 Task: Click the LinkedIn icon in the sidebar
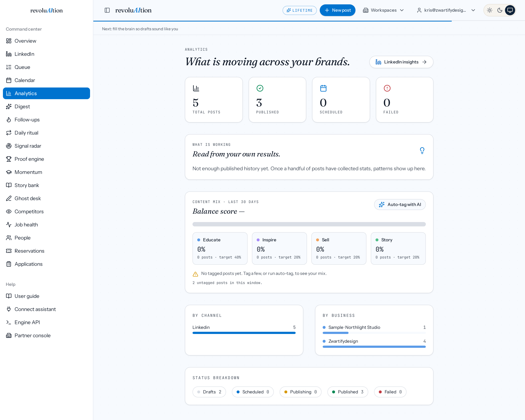click(x=9, y=54)
